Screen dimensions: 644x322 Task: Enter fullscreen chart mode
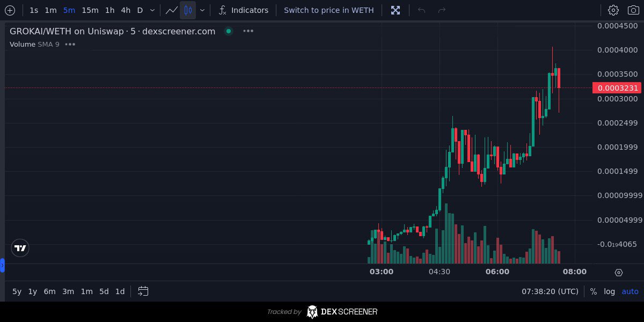coord(396,10)
